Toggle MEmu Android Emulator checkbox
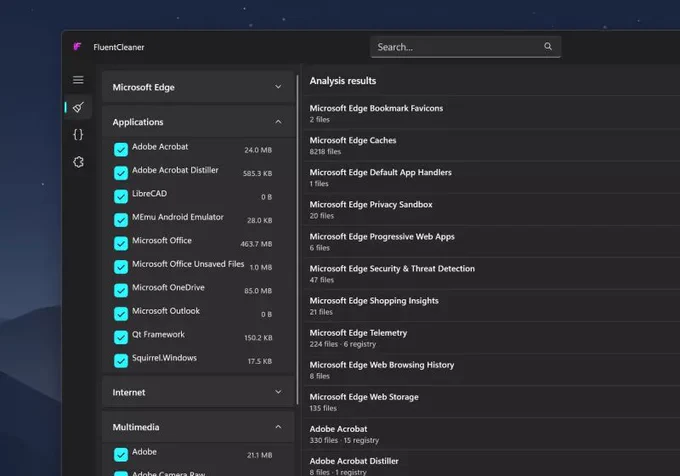680x476 pixels. pos(121,220)
